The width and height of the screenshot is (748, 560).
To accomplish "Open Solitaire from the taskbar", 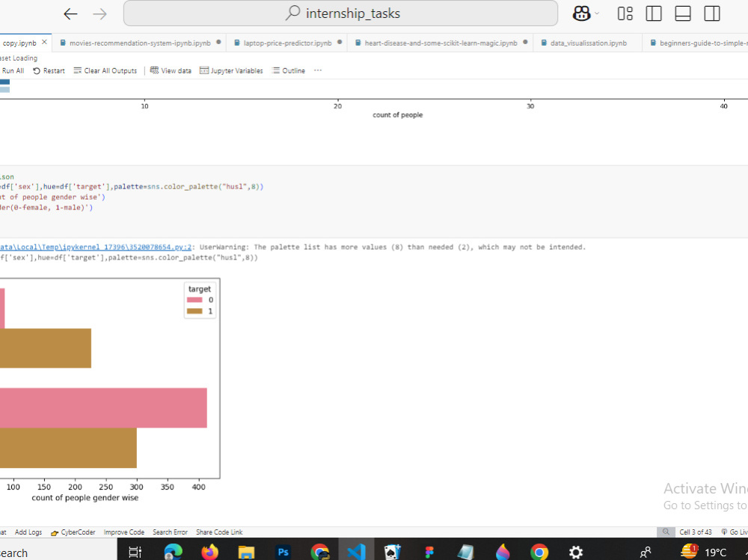I will [393, 552].
